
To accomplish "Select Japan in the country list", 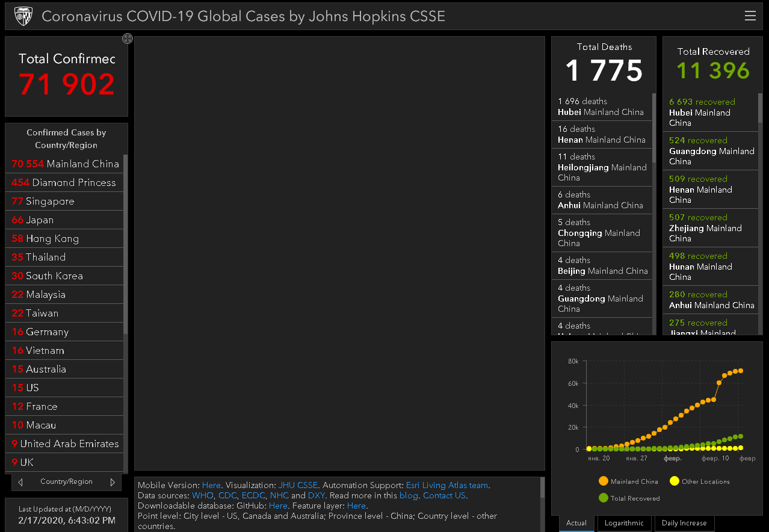I will point(65,220).
